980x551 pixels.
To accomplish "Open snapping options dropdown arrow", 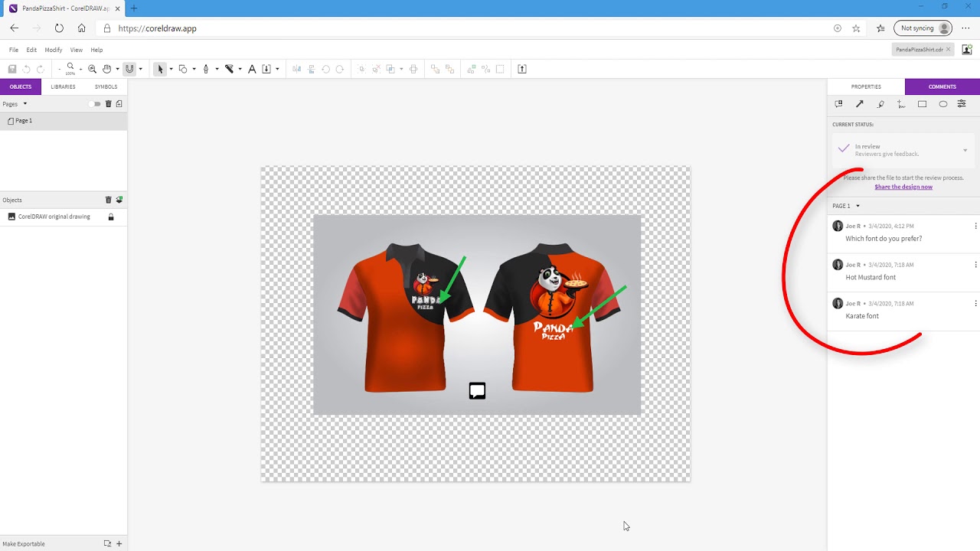I will pyautogui.click(x=140, y=69).
